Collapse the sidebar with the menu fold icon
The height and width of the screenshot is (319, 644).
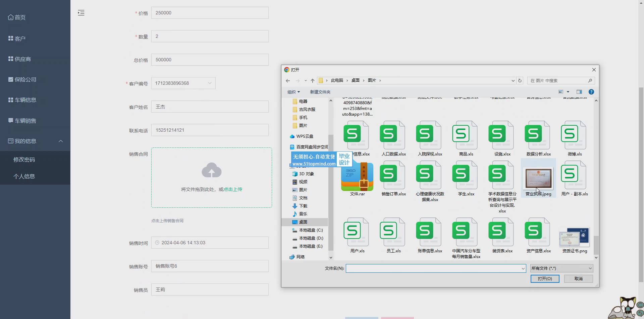pos(81,13)
